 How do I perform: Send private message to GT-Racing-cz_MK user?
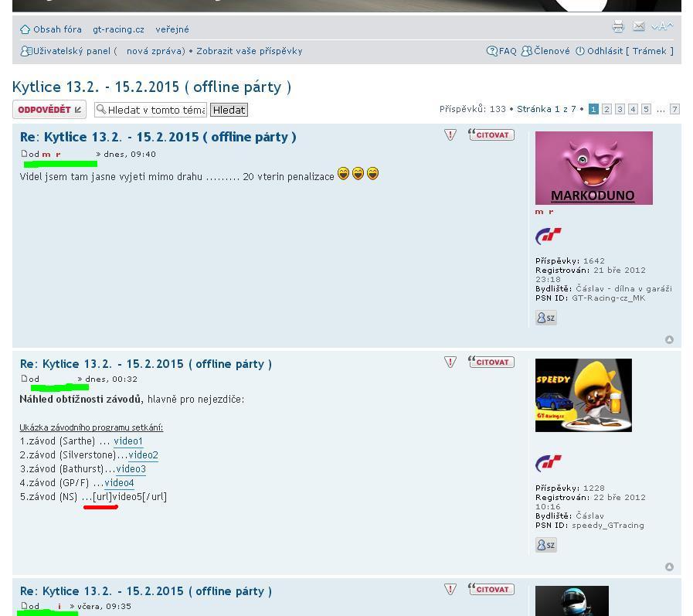pyautogui.click(x=545, y=318)
